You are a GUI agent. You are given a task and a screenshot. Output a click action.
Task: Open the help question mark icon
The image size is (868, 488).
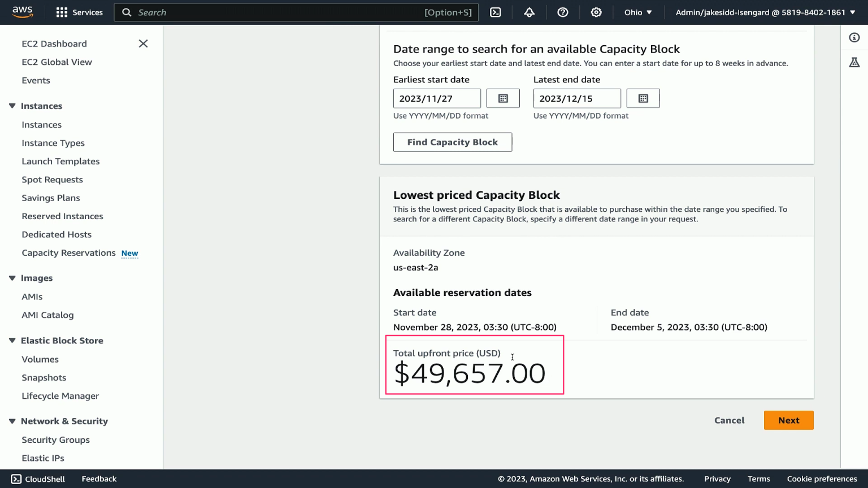(x=563, y=12)
